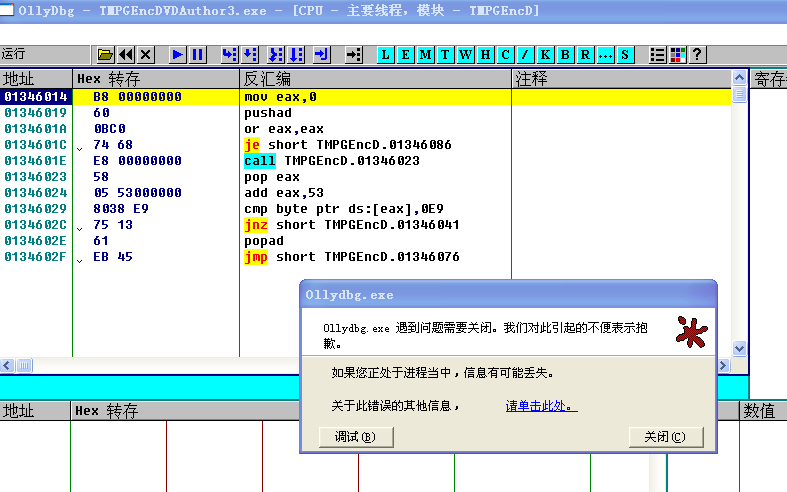Viewport: 787px width, 492px height.
Task: Click the Ollydbg.exe dialog title bar
Action: tap(508, 295)
